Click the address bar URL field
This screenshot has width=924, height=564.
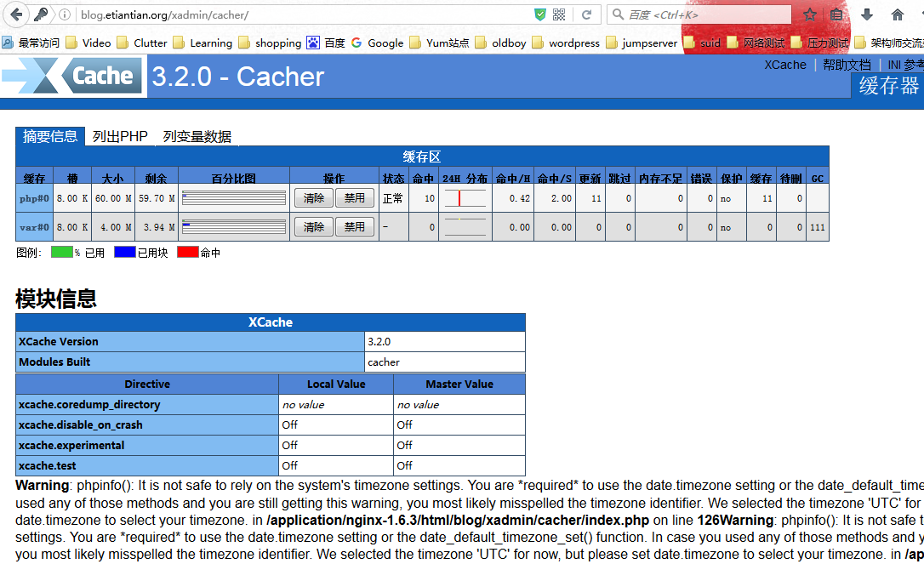point(304,14)
